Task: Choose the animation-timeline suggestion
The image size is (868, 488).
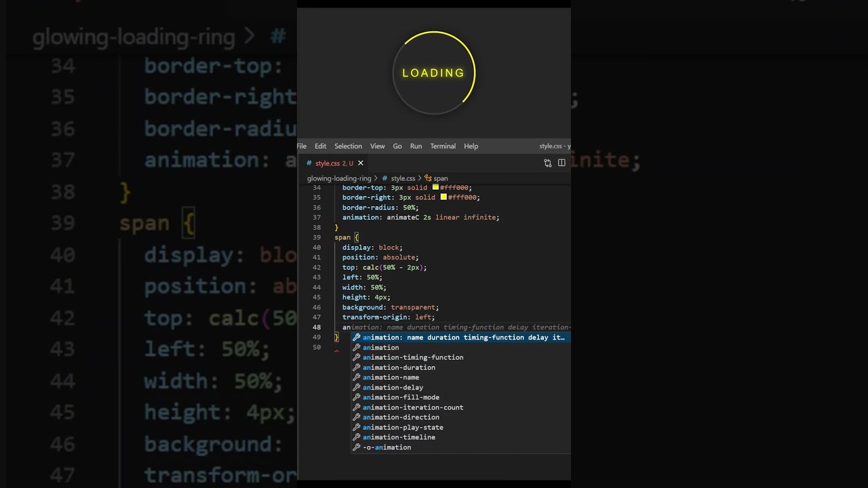Action: (460, 437)
